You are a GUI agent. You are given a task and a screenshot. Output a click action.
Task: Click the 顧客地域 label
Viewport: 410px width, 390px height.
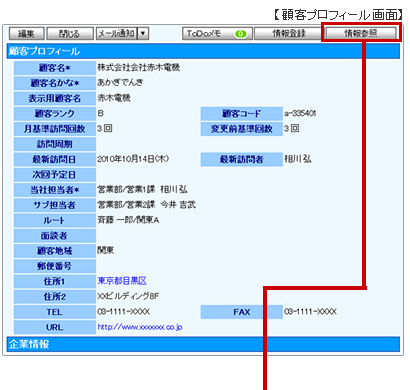coord(55,251)
